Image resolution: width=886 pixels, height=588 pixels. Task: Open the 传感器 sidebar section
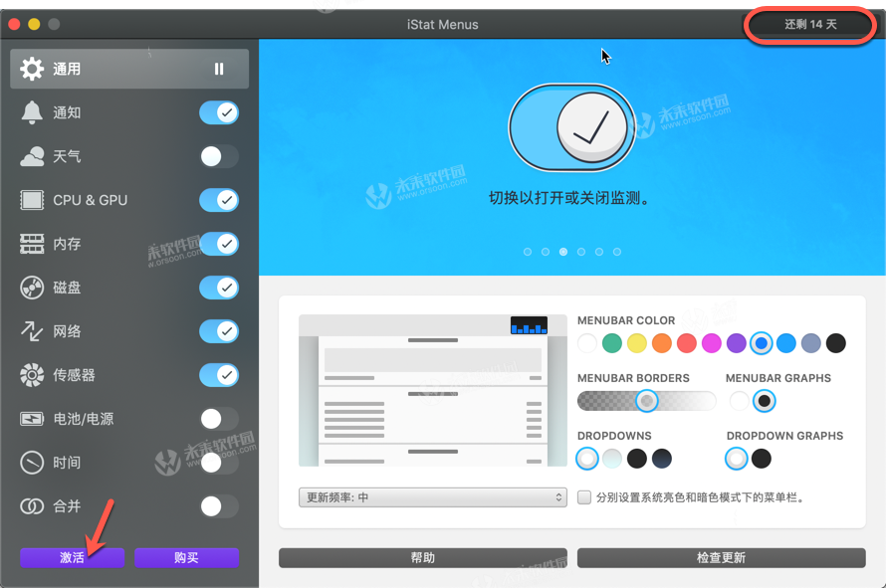click(x=129, y=375)
